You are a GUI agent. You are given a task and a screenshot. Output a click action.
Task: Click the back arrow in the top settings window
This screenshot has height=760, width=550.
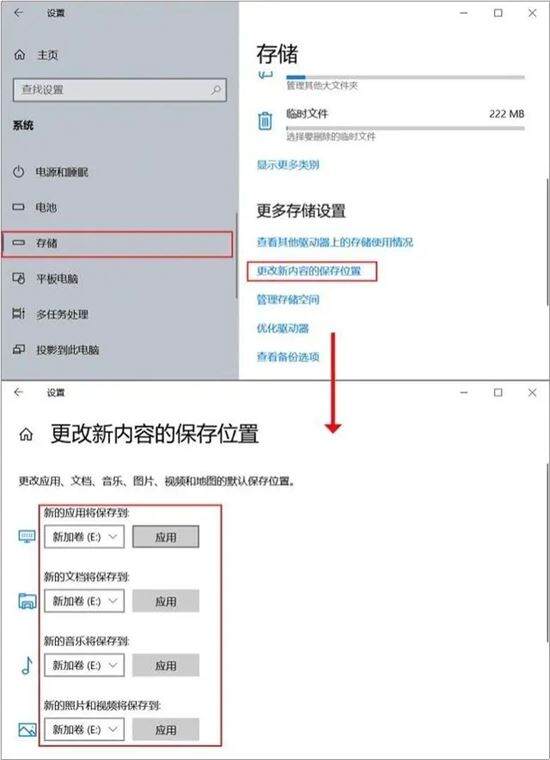tap(18, 13)
